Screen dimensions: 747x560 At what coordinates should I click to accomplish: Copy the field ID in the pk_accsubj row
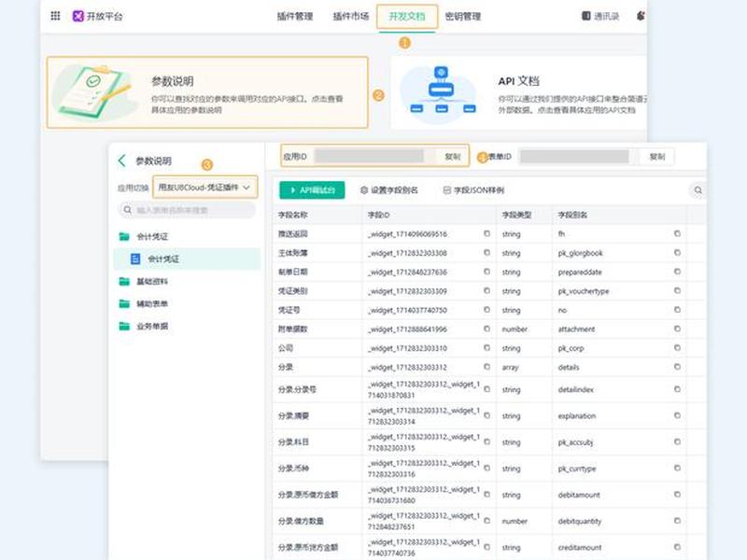(x=486, y=441)
